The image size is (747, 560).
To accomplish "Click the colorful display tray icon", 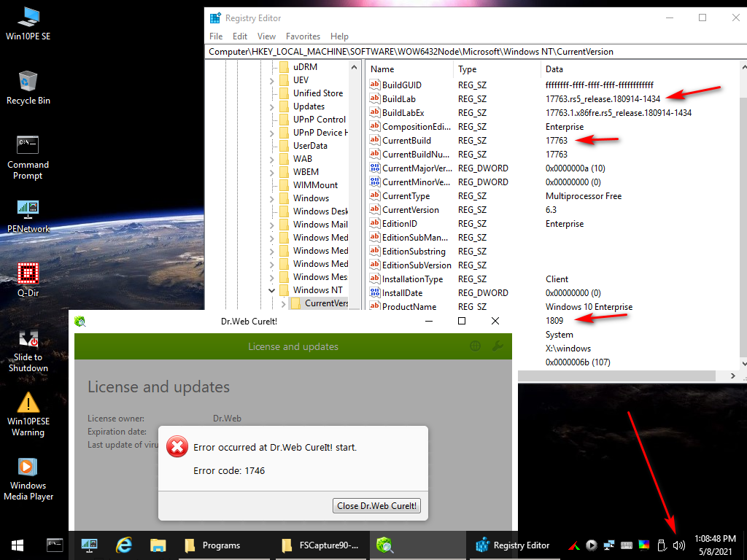I will [644, 545].
